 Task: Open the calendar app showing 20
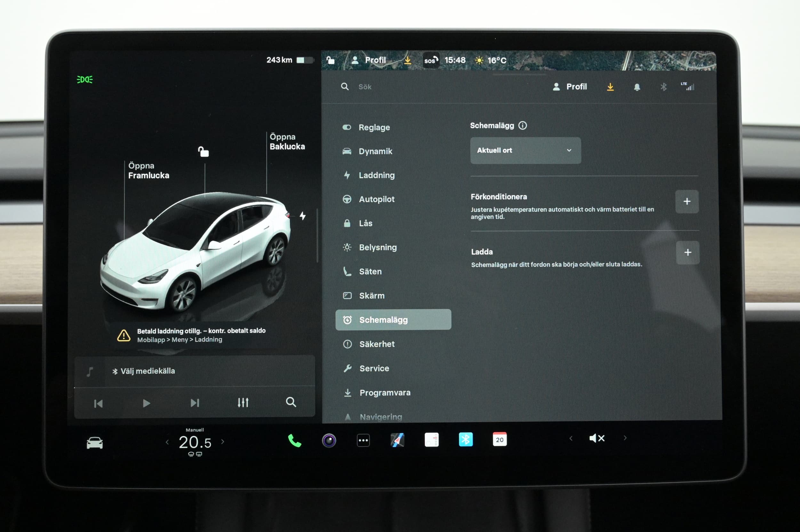[500, 439]
